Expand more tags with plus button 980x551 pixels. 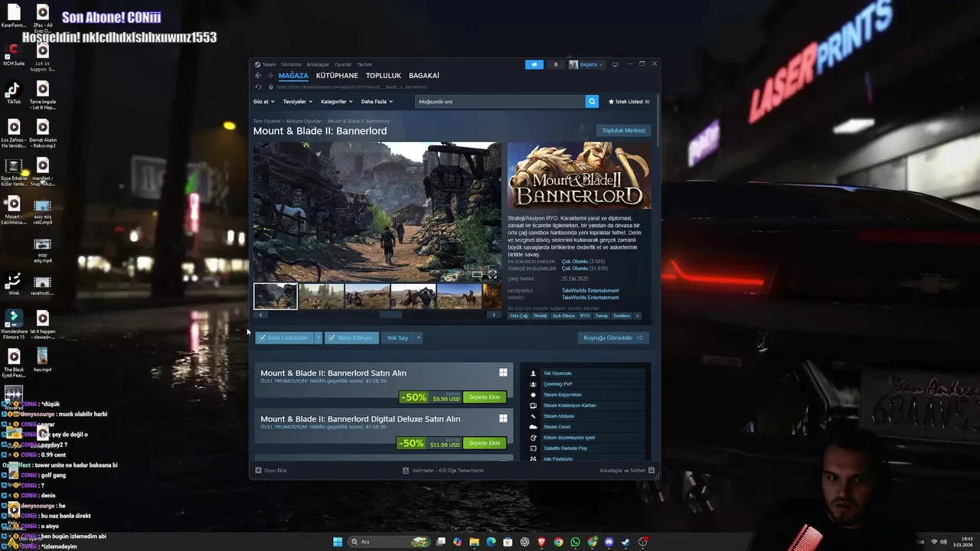tap(637, 315)
